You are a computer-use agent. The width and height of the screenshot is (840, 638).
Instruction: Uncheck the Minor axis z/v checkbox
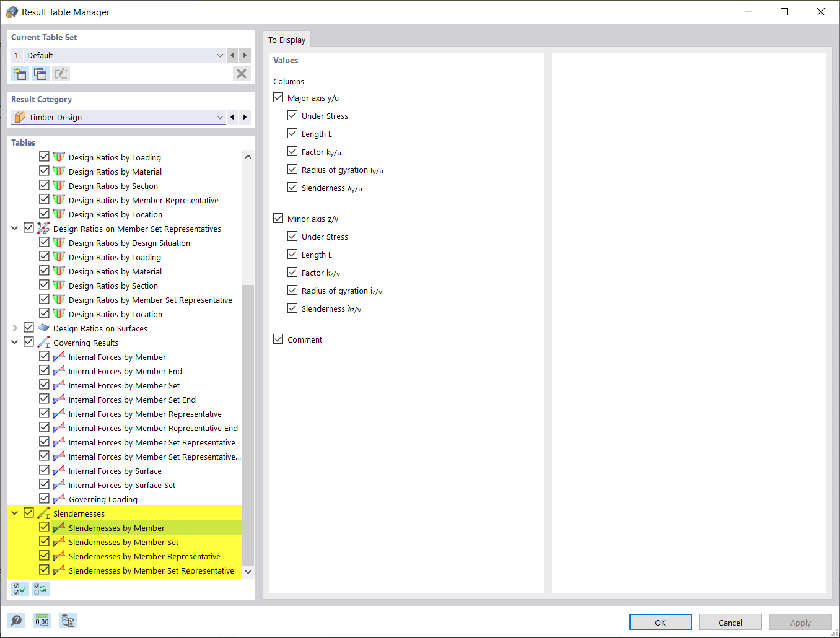pyautogui.click(x=278, y=218)
